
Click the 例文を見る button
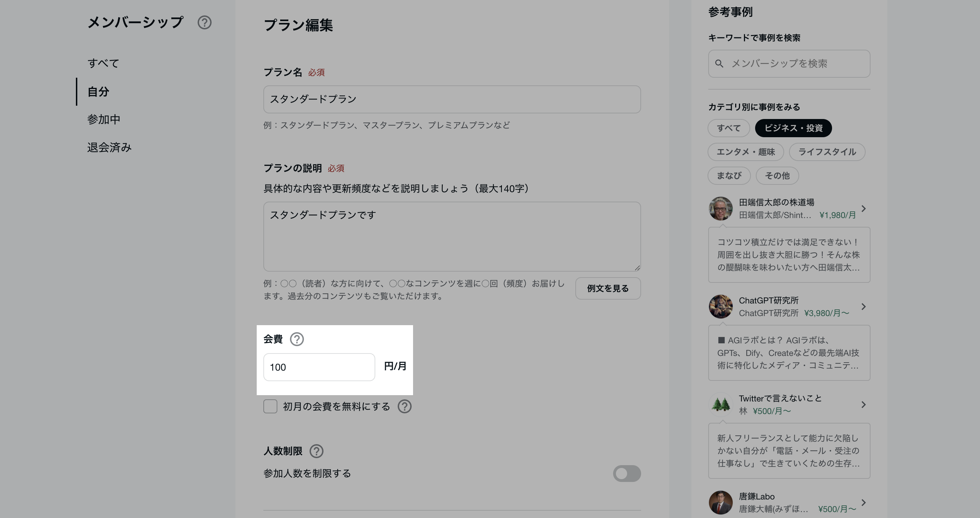pos(608,288)
